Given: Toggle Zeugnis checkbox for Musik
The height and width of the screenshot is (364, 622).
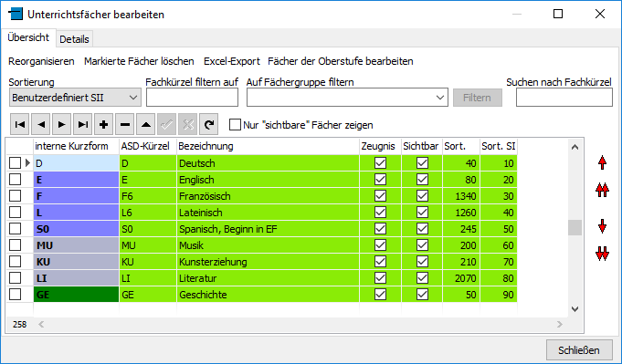Looking at the screenshot, I should point(381,245).
